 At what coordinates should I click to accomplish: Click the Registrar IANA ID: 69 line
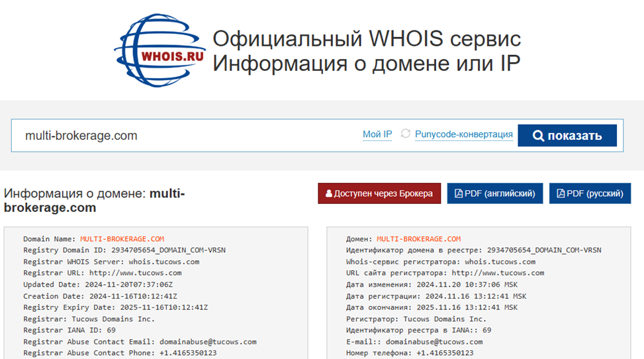(69, 330)
